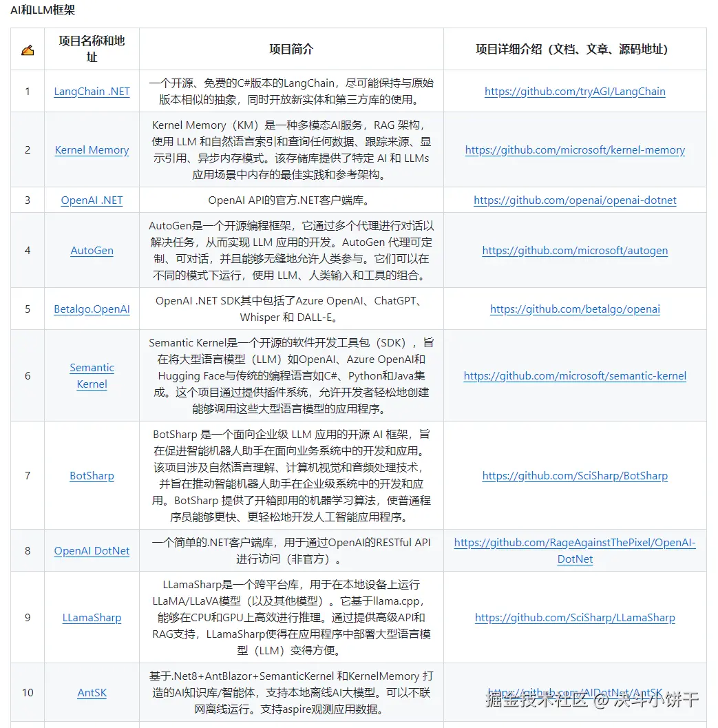Visit github.com/openai/openai-dotnet URL

point(575,200)
